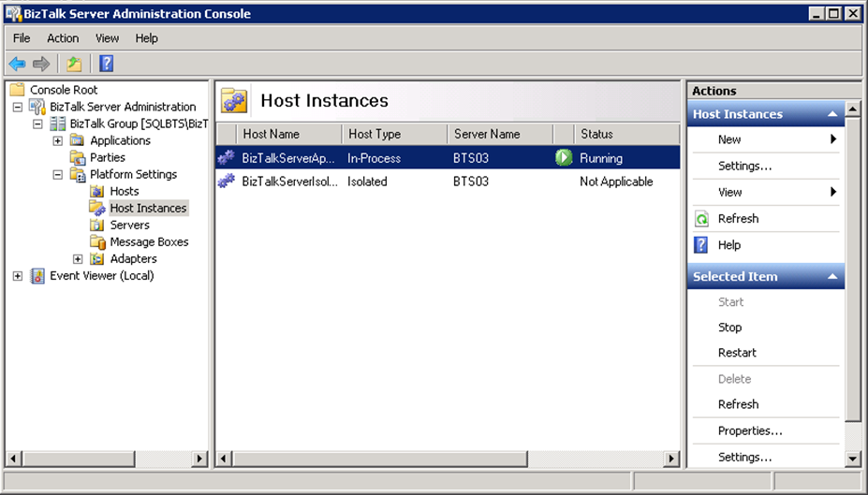Screen dimensions: 868x495
Task: Click the Refresh icon in Host Instances actions
Action: 701,219
